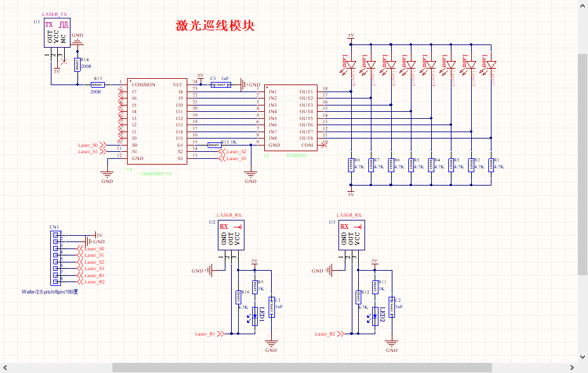The width and height of the screenshot is (588, 373).
Task: Click the Laser1 diode symbol
Action: point(491,64)
